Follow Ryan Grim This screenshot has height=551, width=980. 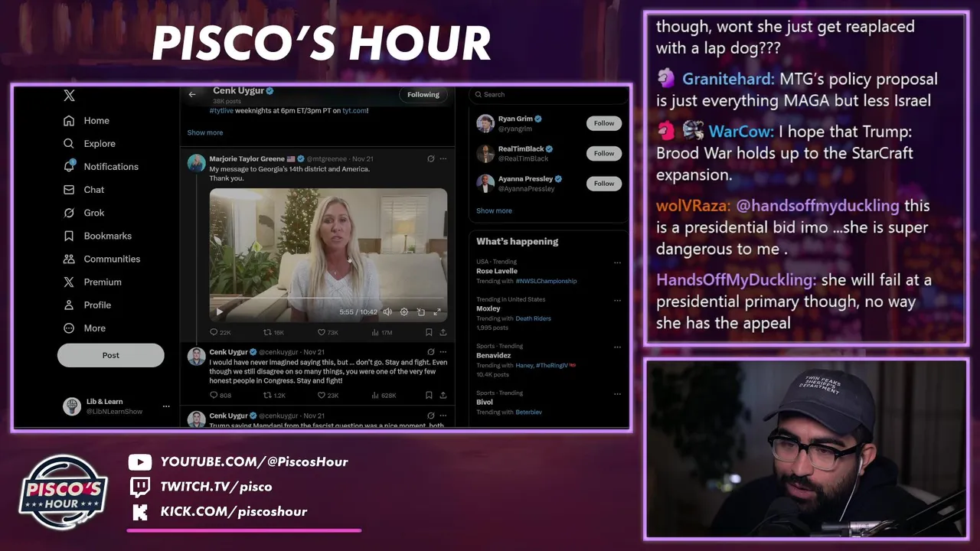coord(604,122)
